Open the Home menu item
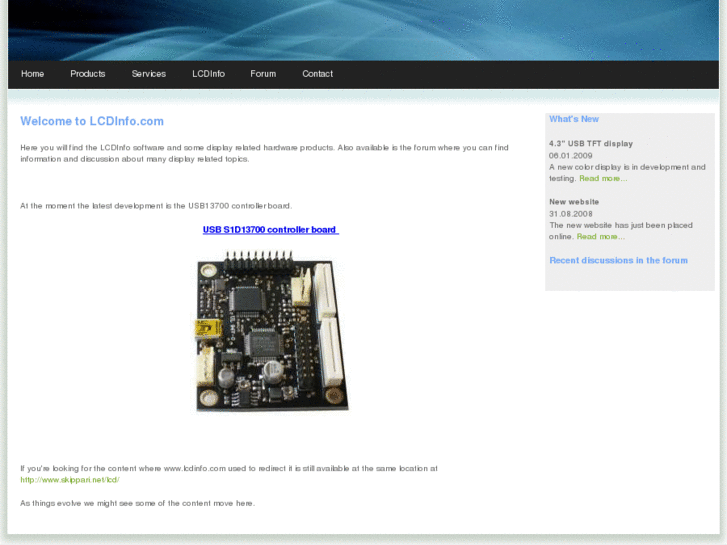Screen dimensions: 727x545 click(x=32, y=74)
